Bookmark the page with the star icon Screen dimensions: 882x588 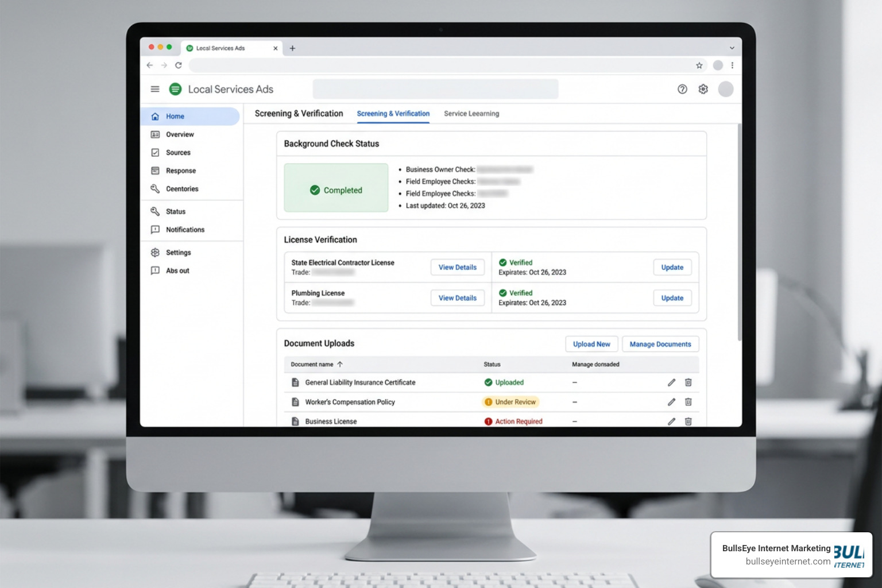click(x=699, y=65)
